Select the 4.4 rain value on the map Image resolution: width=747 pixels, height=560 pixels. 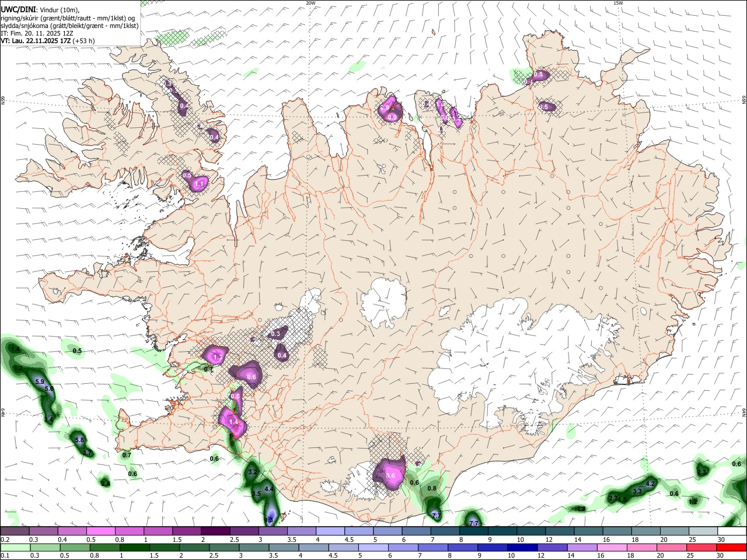pyautogui.click(x=269, y=489)
